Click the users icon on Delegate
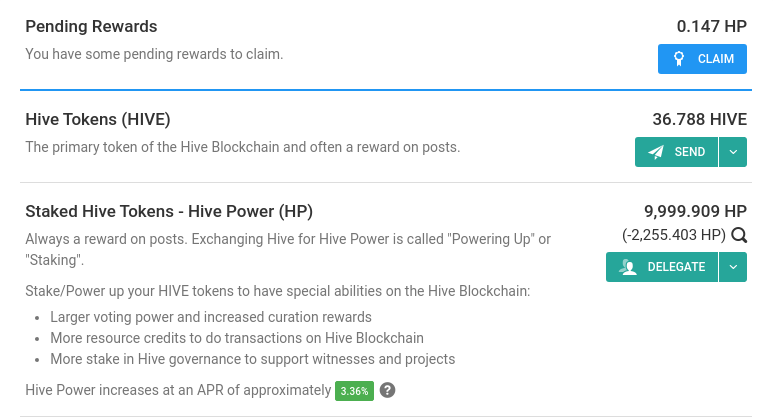The width and height of the screenshot is (773, 417). pos(628,267)
